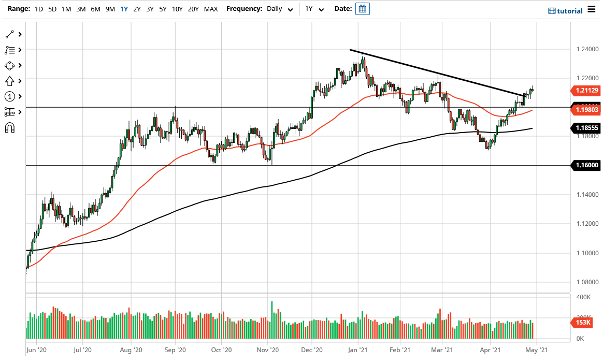Switch chart range to 1D
This screenshot has height=364, width=603.
point(38,9)
